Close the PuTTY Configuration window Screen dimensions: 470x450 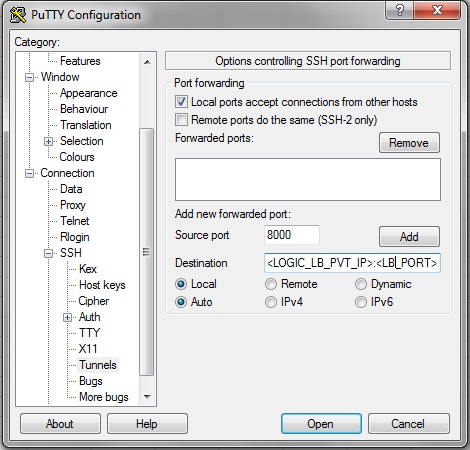437,10
